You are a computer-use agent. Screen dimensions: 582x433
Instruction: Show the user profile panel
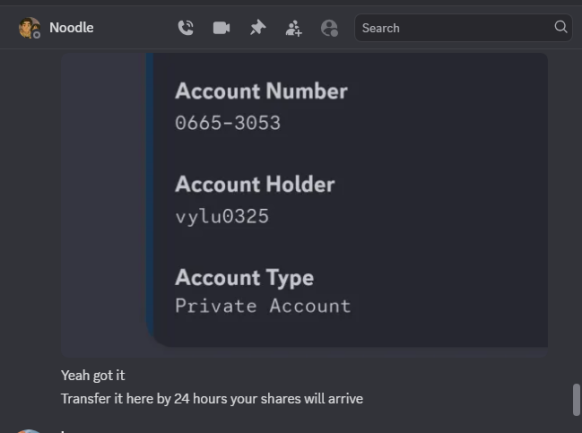click(x=329, y=28)
